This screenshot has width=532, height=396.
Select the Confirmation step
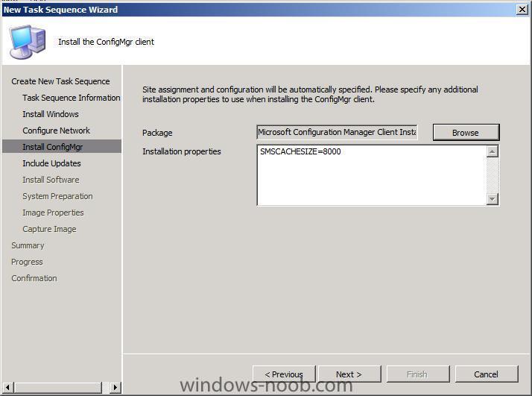pos(34,278)
